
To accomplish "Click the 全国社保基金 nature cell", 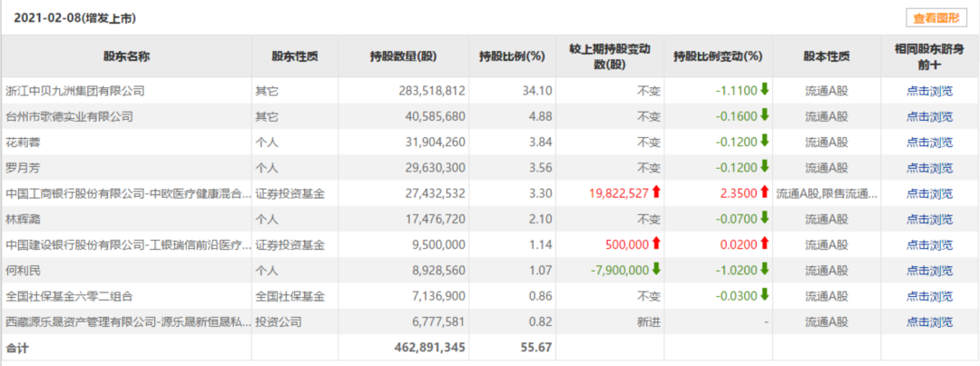I will [289, 296].
